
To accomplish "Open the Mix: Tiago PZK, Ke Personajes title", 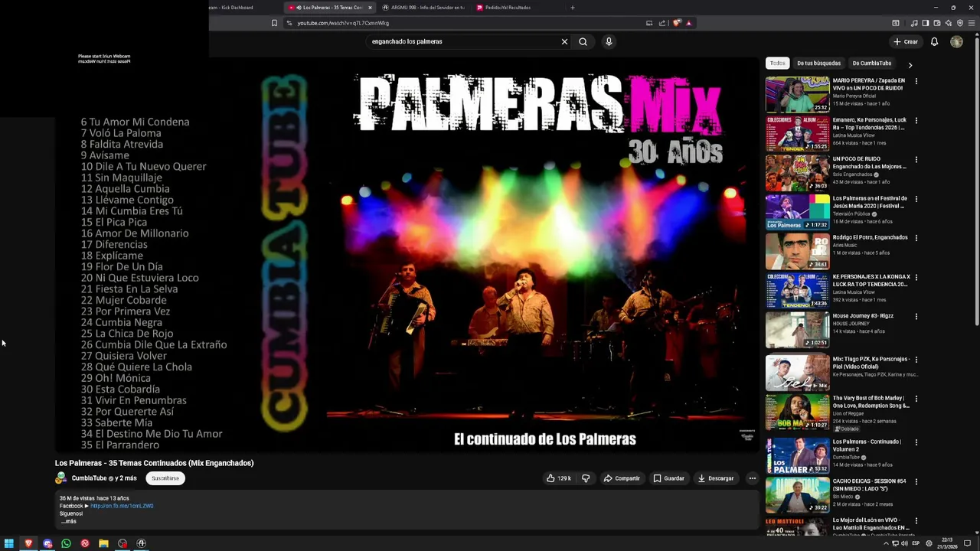I will (871, 363).
